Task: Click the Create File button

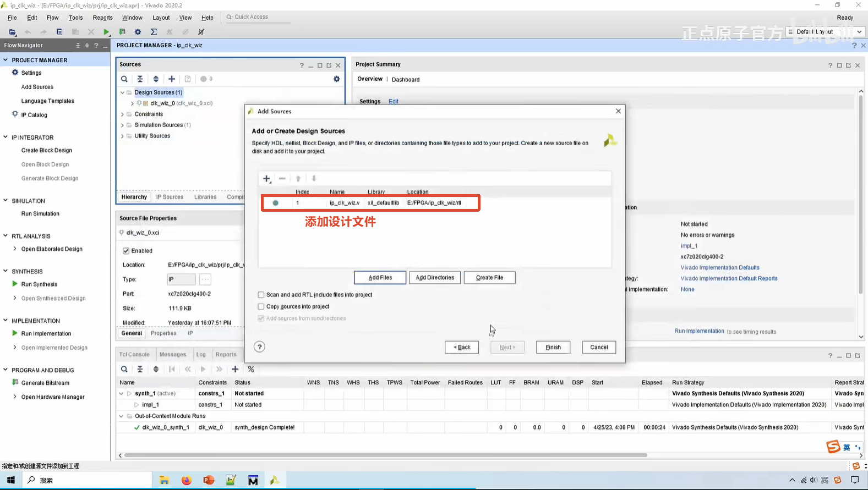Action: (x=489, y=278)
